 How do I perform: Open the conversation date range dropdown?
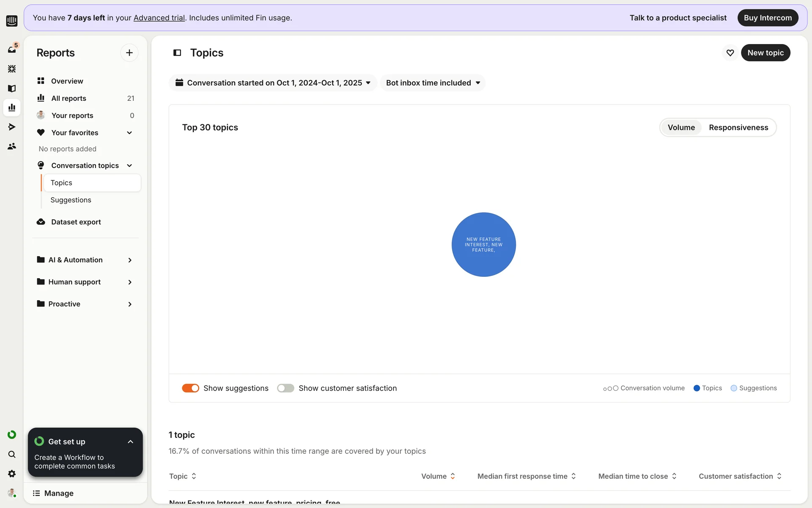273,83
